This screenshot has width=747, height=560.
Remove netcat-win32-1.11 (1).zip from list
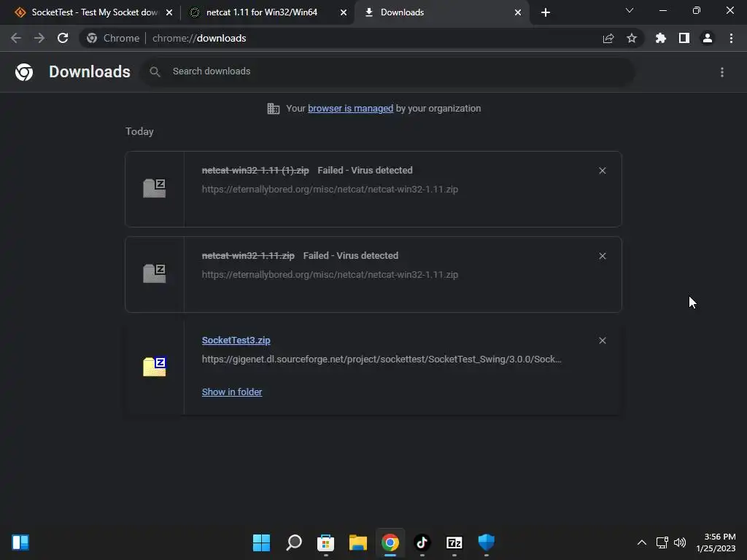point(602,171)
